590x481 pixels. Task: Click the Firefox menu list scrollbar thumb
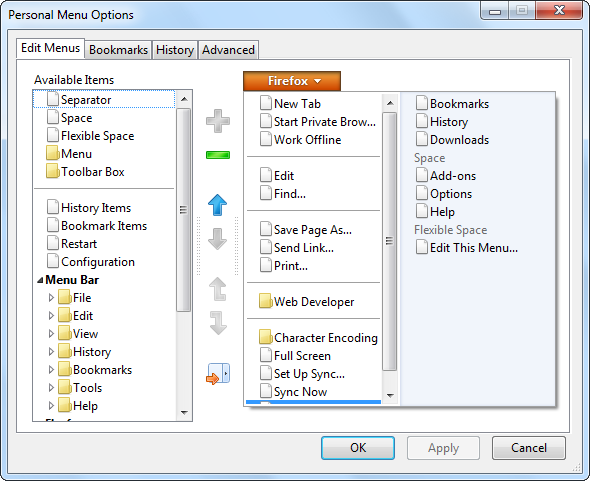coord(390,241)
